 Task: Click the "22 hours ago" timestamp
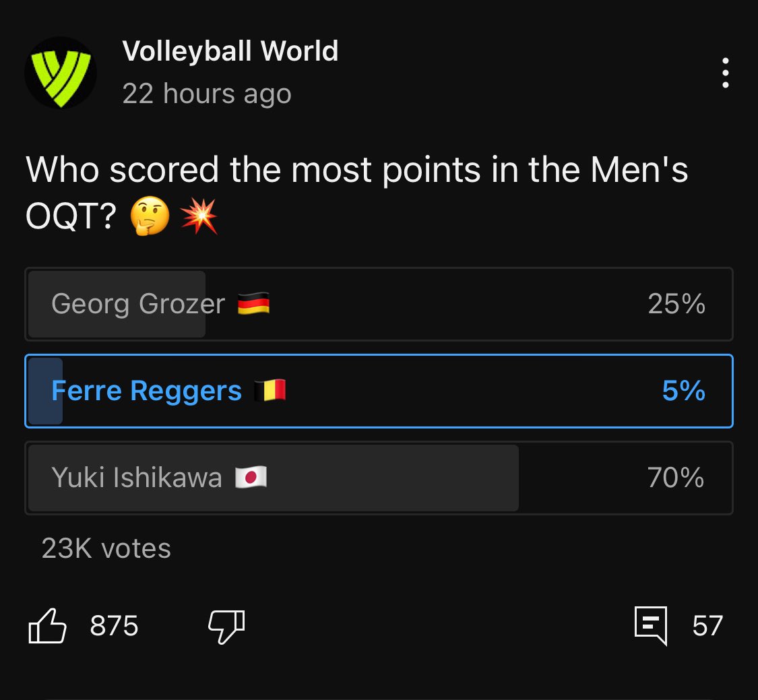[x=207, y=94]
